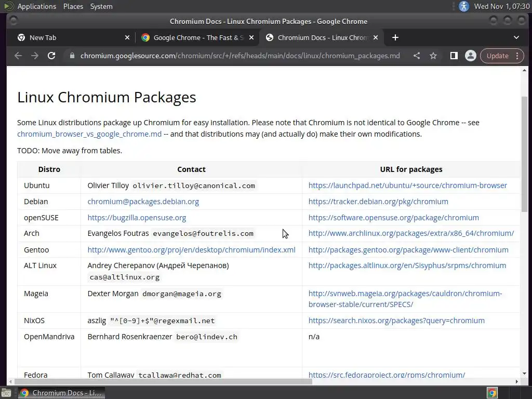Click the evangelos@foutrelis.com email text
Viewport: 532px width, 399px height.
[x=203, y=233]
